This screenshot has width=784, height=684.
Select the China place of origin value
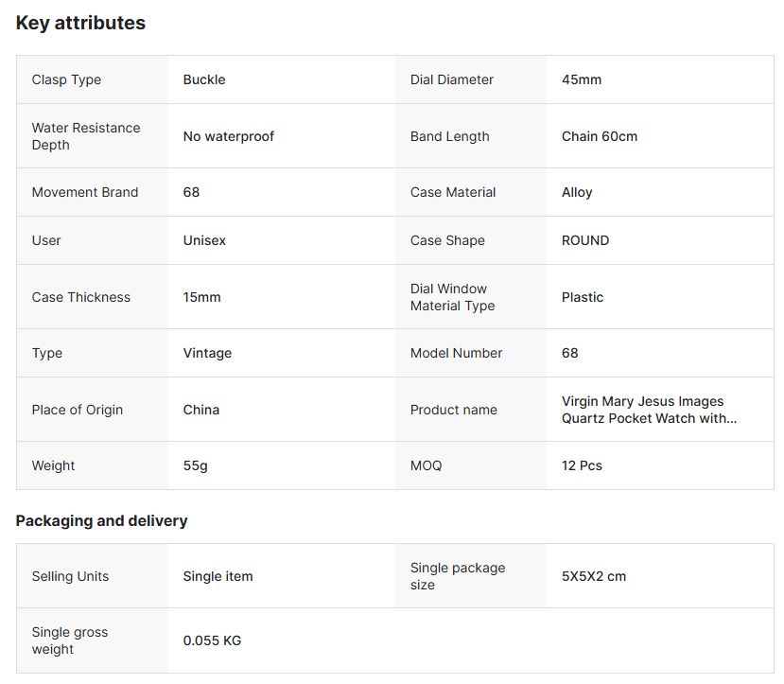point(200,410)
